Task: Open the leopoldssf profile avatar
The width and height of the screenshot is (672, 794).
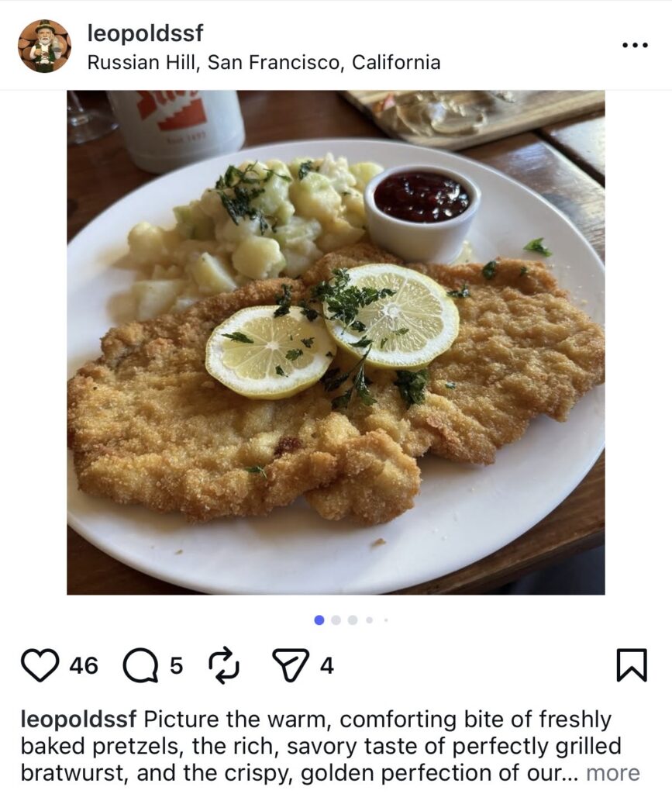Action: pos(45,47)
